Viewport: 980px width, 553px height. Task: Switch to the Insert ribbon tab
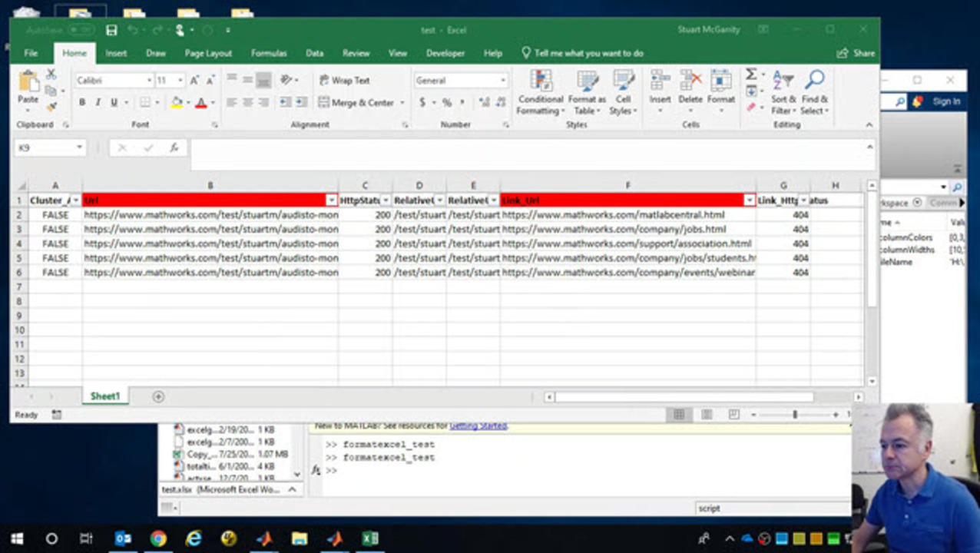[x=116, y=53]
